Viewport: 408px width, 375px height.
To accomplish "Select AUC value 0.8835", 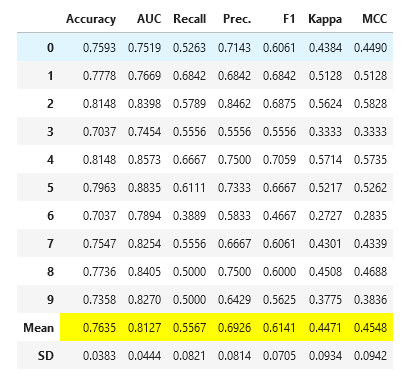I will click(144, 188).
